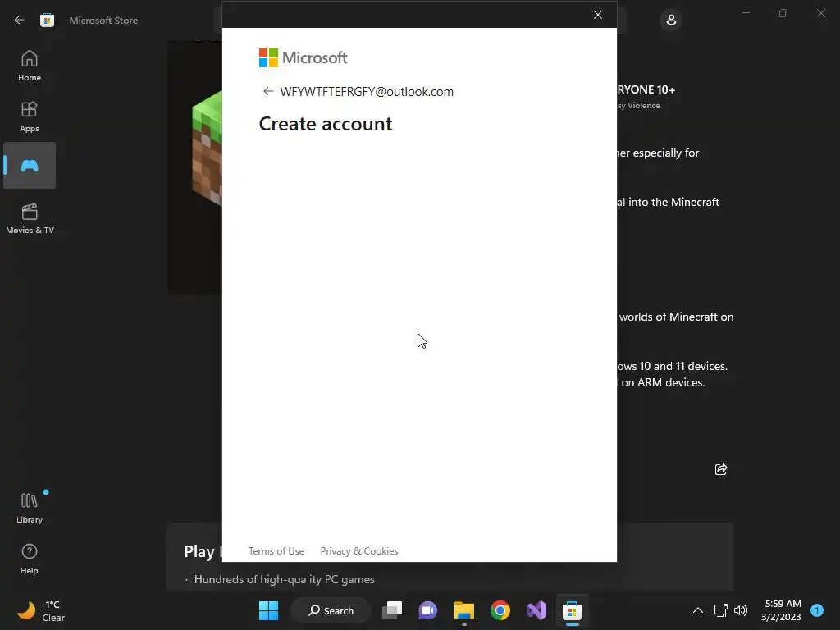Click the taskbar Search box
Screen dimensions: 840x630
point(331,610)
